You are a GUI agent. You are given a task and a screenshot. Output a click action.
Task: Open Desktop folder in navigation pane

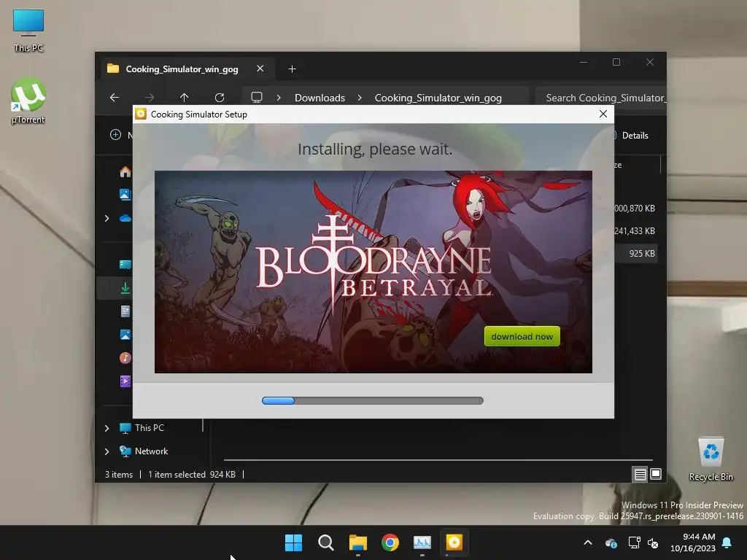pos(125,264)
